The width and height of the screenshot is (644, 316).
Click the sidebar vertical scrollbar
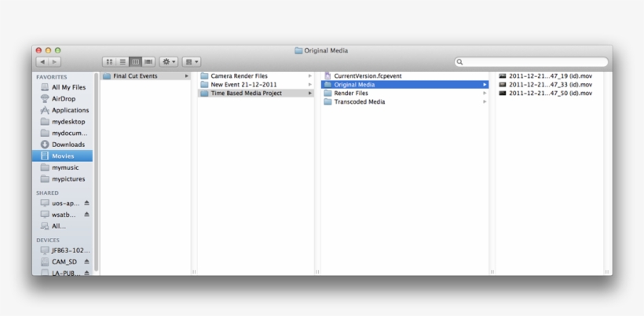pos(96,172)
